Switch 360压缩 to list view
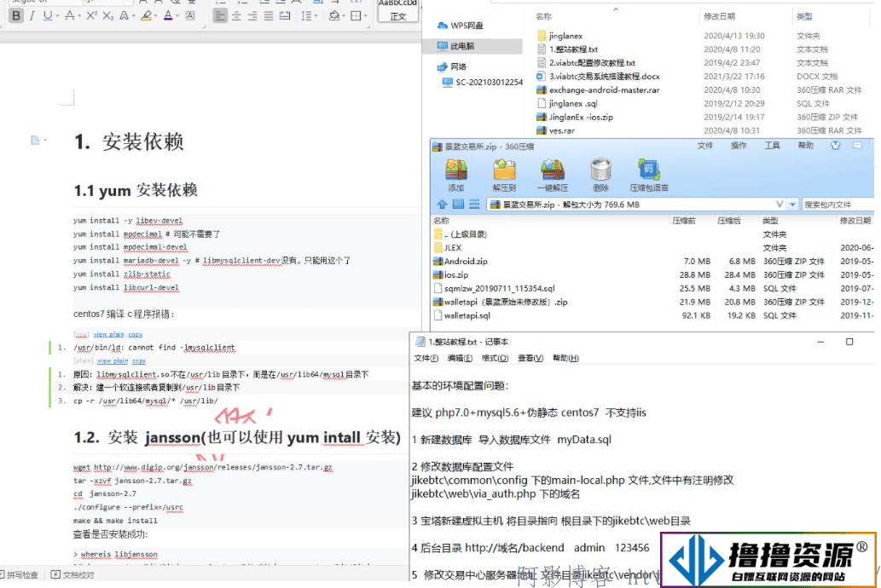 click(474, 204)
